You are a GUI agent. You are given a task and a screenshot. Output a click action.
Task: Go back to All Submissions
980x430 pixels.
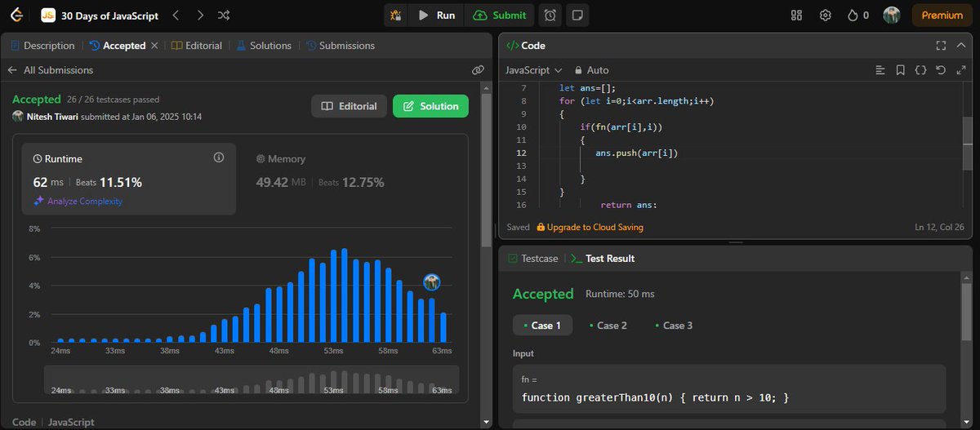(x=51, y=70)
